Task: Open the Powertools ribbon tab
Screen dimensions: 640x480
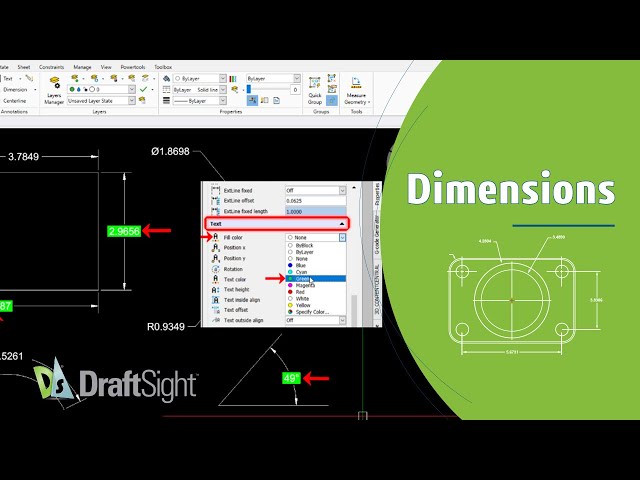Action: click(x=133, y=67)
